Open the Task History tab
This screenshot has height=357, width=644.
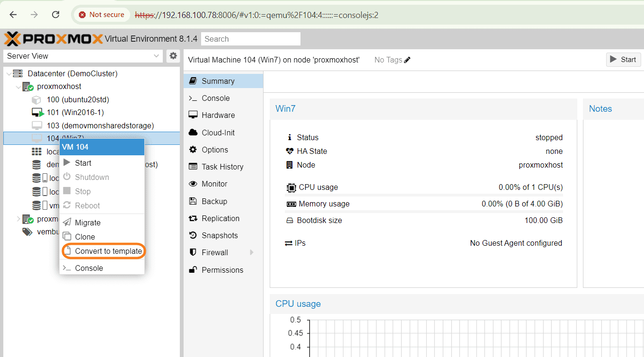(223, 167)
